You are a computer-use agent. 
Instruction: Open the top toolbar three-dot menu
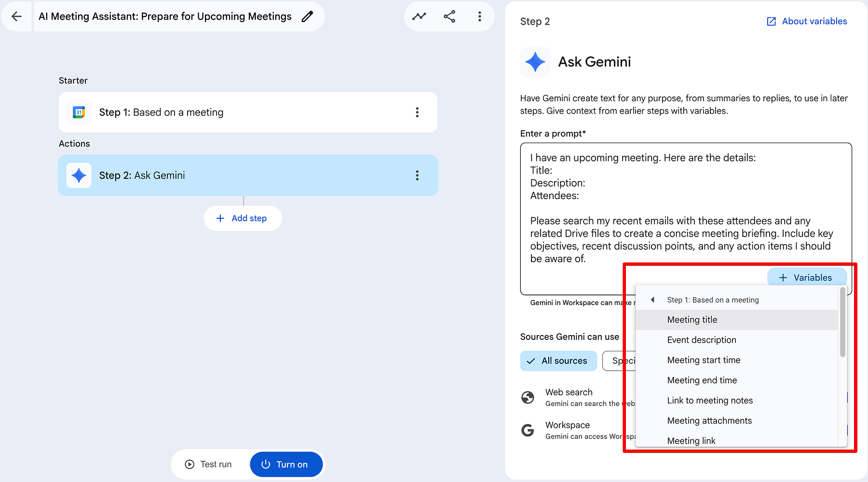tap(479, 16)
